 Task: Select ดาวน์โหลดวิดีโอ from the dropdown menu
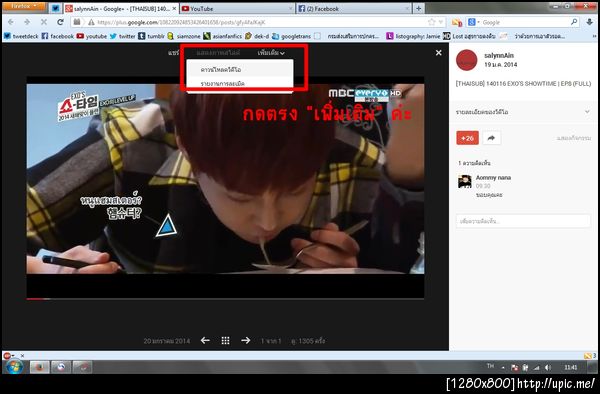[x=240, y=70]
